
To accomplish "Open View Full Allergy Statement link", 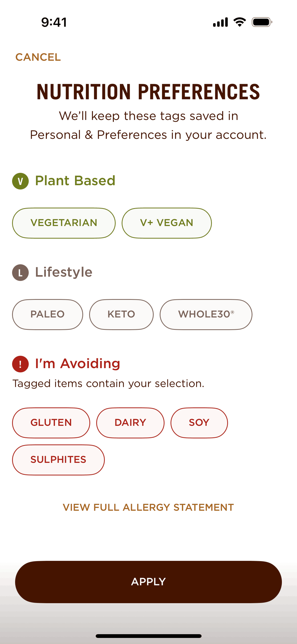I will pyautogui.click(x=148, y=507).
